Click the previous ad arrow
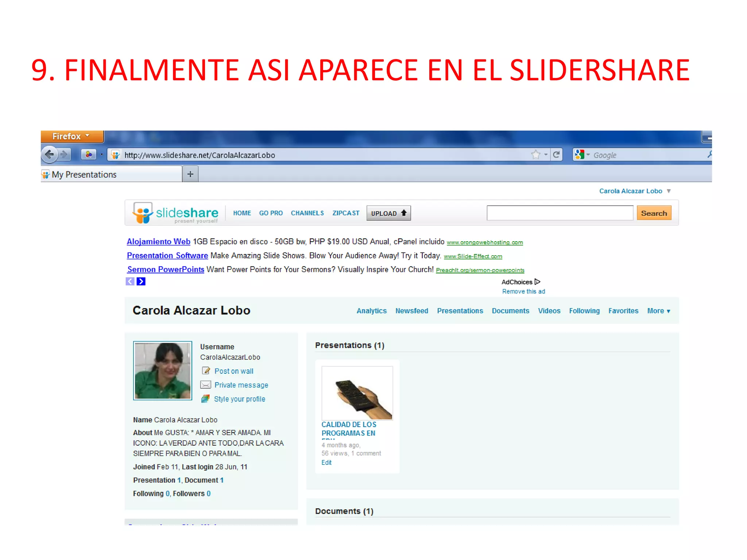This screenshot has width=747, height=560. tap(130, 281)
